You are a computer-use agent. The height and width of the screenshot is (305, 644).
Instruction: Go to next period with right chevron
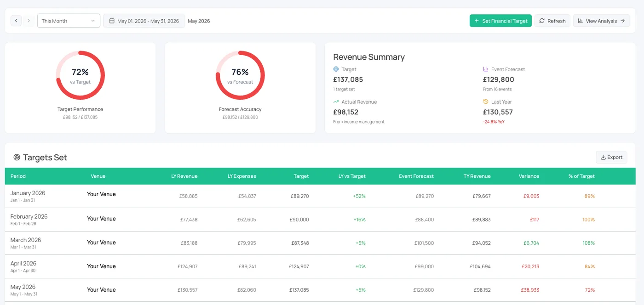[29, 21]
